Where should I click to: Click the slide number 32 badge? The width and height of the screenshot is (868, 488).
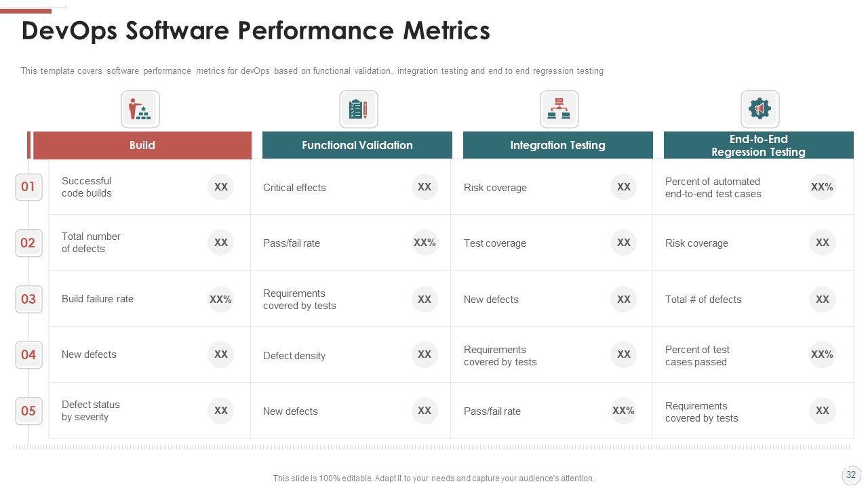pos(851,475)
